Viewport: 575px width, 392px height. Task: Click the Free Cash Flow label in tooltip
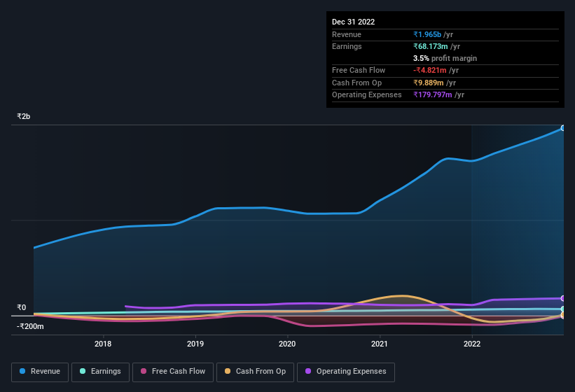pyautogui.click(x=359, y=70)
